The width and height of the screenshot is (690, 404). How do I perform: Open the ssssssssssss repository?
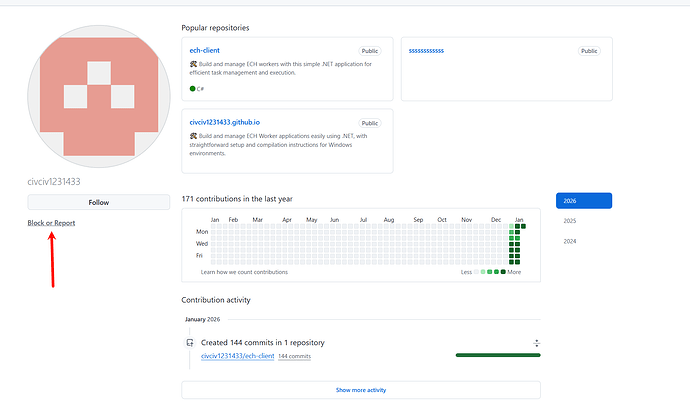[426, 51]
